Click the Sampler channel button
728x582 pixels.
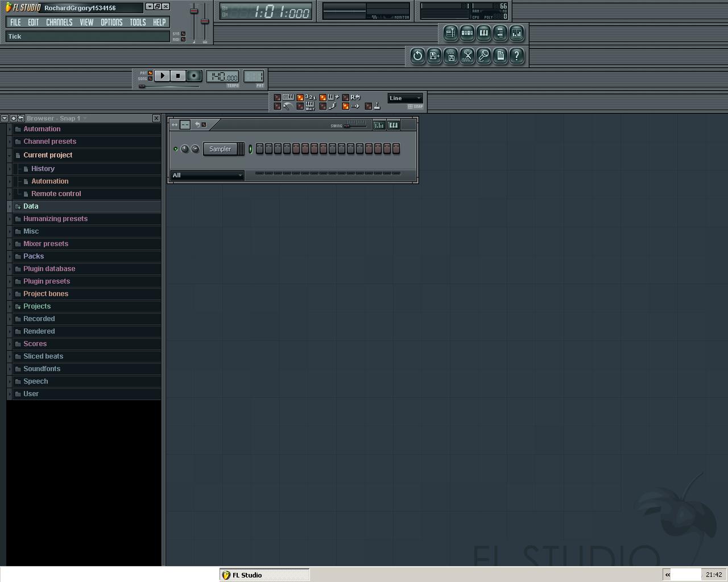pyautogui.click(x=220, y=149)
